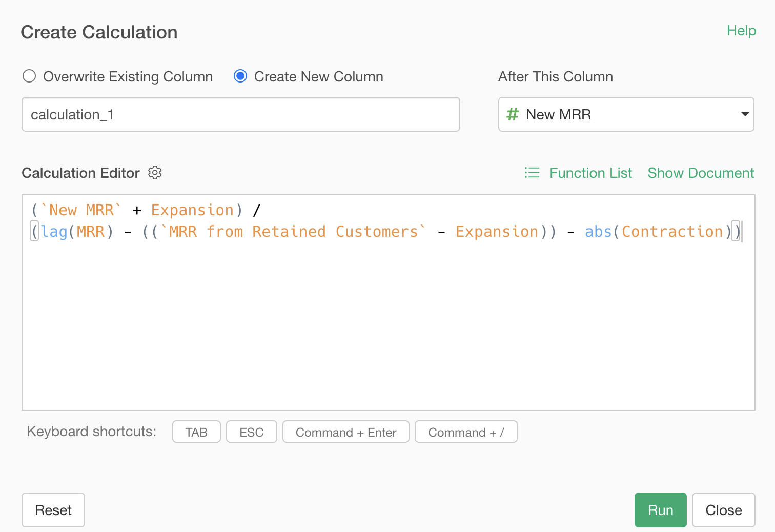Click MRR inside the lag function
Viewport: 775px width, 532px height.
point(91,232)
